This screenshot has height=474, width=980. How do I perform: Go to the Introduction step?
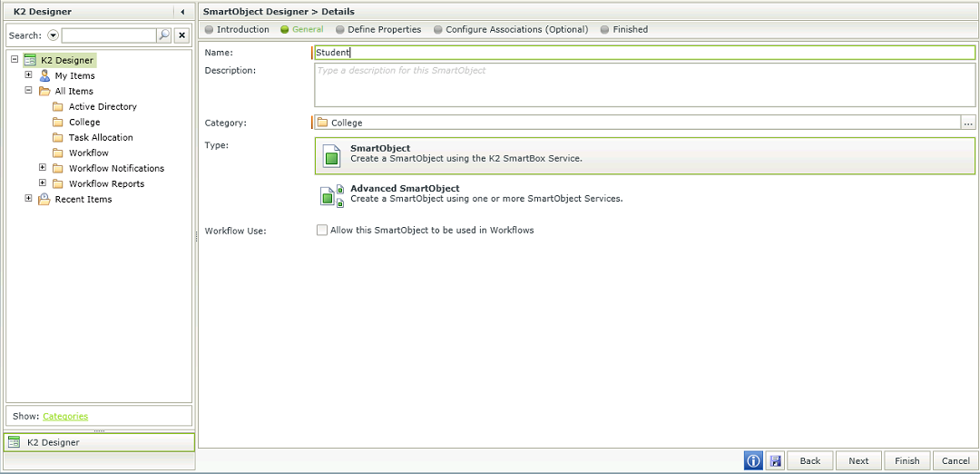coord(237,29)
